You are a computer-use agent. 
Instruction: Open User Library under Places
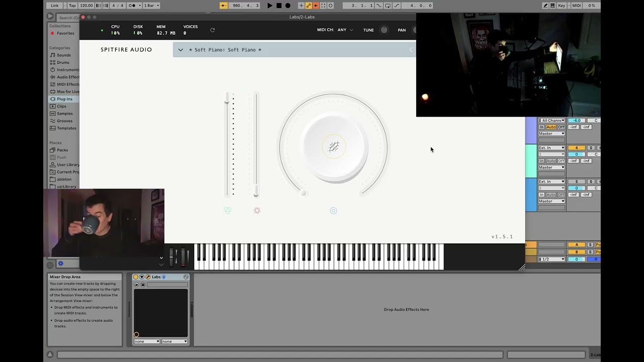(x=68, y=164)
